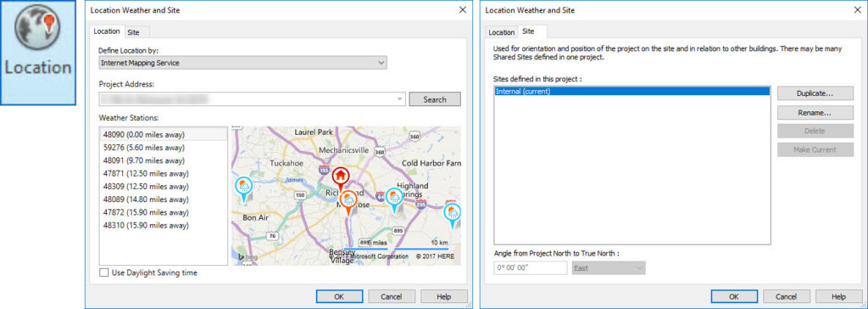Click Cancel in the Location tab dialog
The image size is (868, 309).
pos(392,297)
